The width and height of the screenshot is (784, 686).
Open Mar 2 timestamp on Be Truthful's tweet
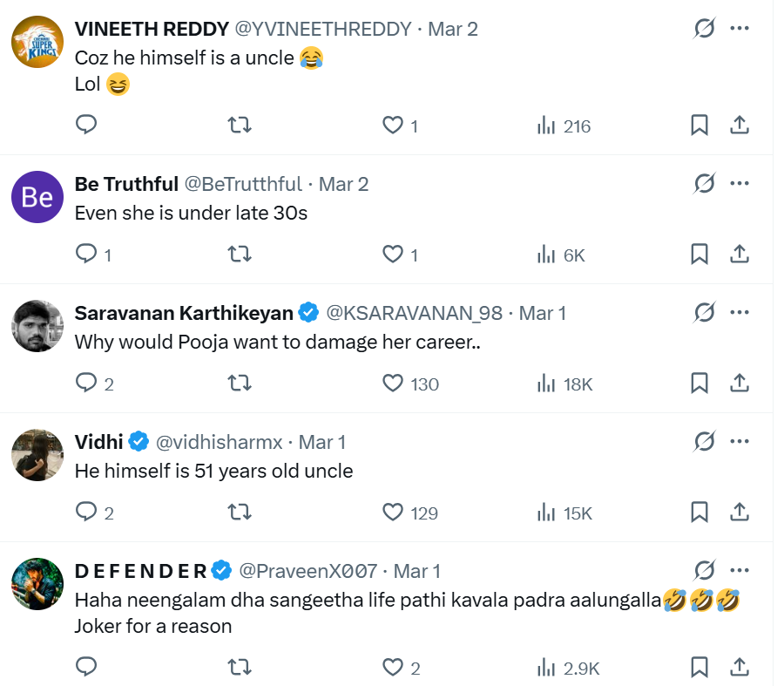[x=343, y=184]
